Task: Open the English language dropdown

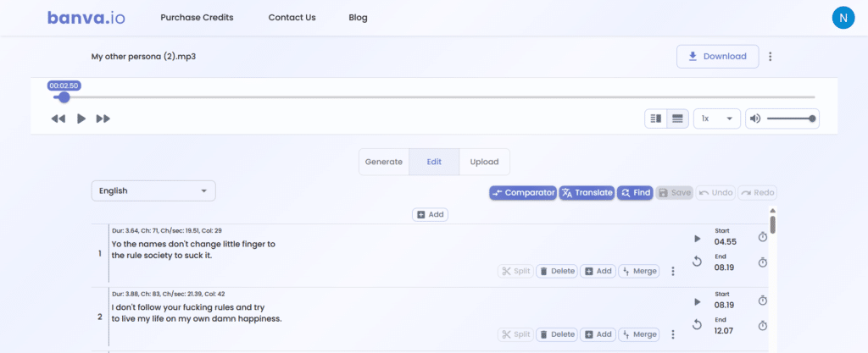Action: coord(153,190)
